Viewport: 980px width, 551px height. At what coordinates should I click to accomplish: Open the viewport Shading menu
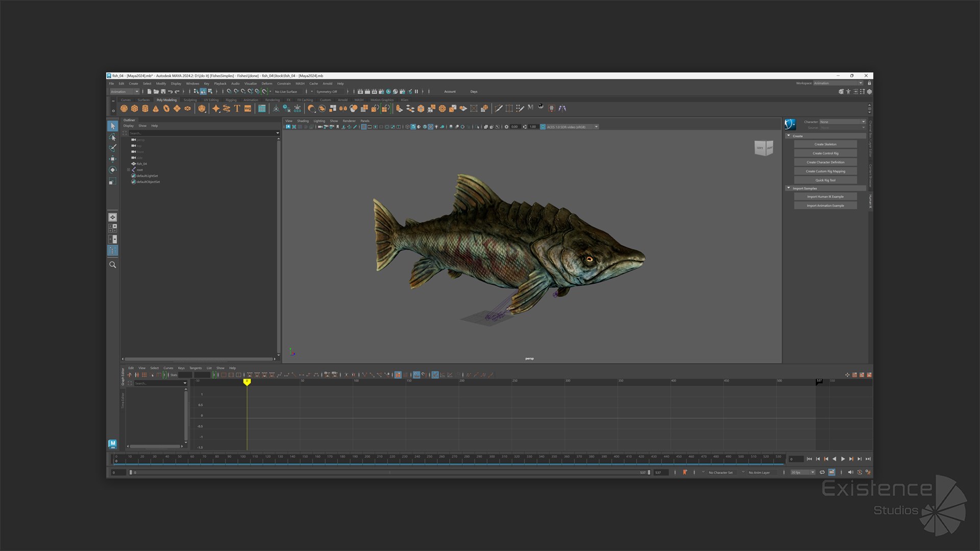303,121
